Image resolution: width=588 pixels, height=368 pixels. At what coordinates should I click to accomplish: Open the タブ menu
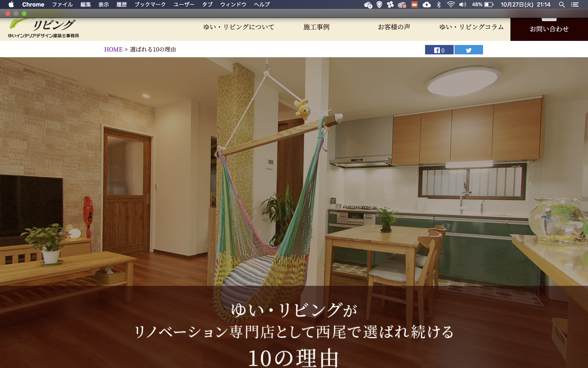pos(207,4)
